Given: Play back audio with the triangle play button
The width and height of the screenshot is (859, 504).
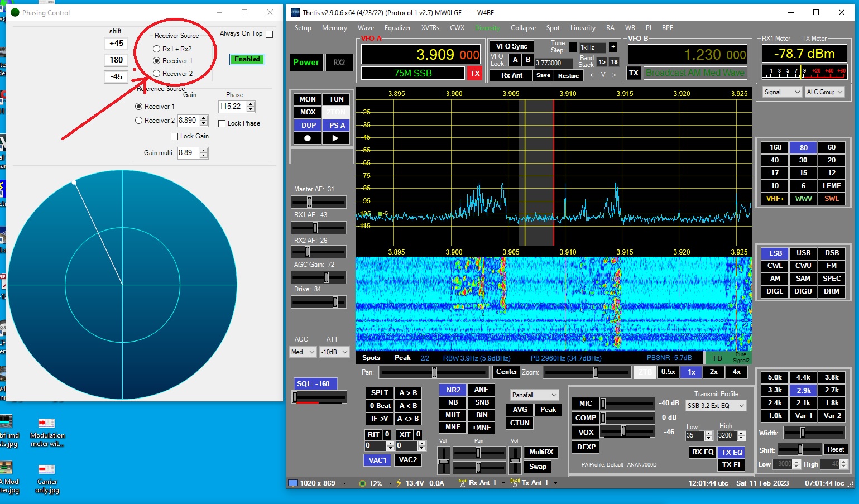Looking at the screenshot, I should tap(336, 138).
